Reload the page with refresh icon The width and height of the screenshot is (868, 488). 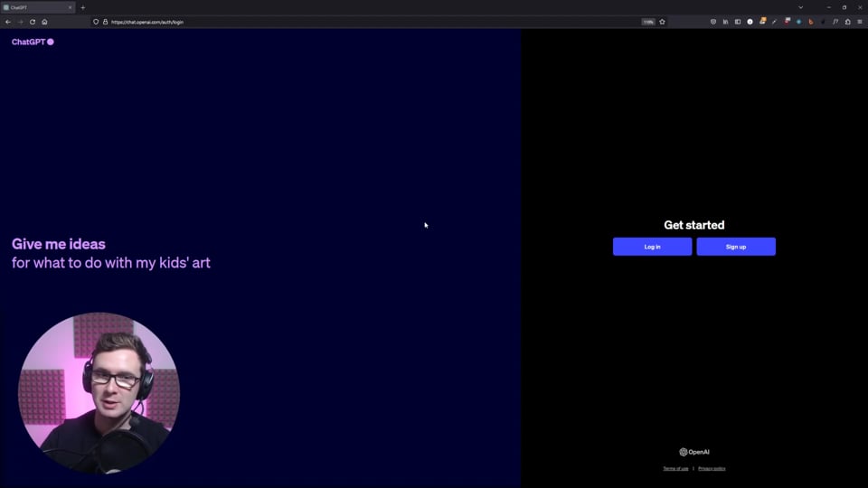point(33,22)
